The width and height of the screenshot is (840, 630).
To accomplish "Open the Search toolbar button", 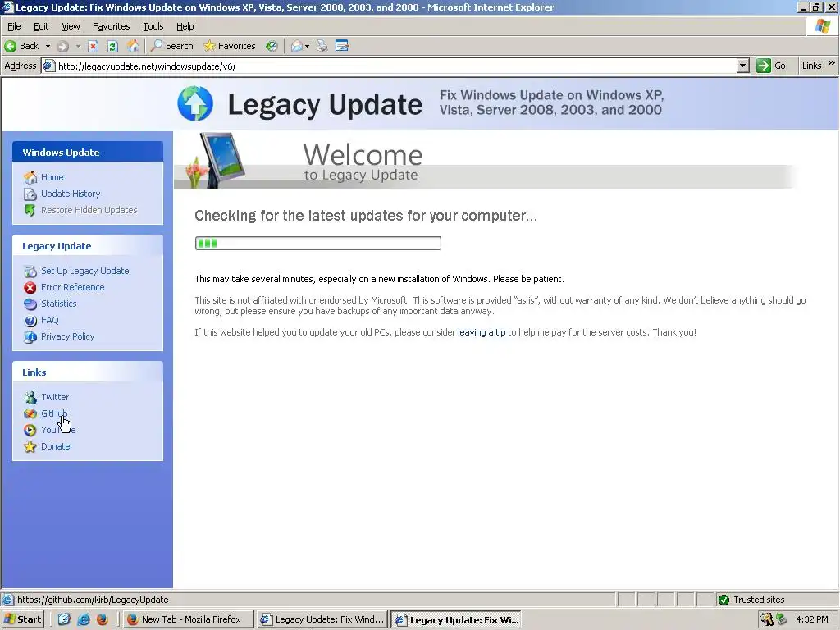I will click(x=172, y=46).
